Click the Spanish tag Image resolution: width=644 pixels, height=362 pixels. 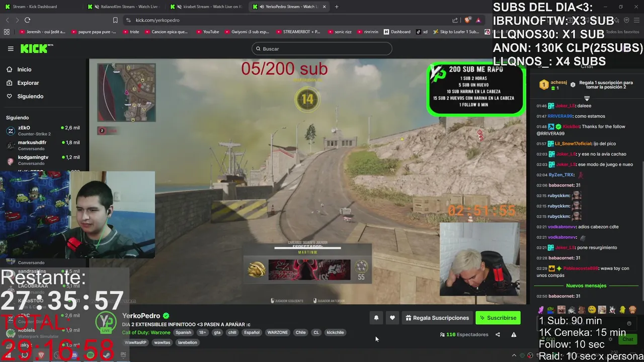click(183, 332)
